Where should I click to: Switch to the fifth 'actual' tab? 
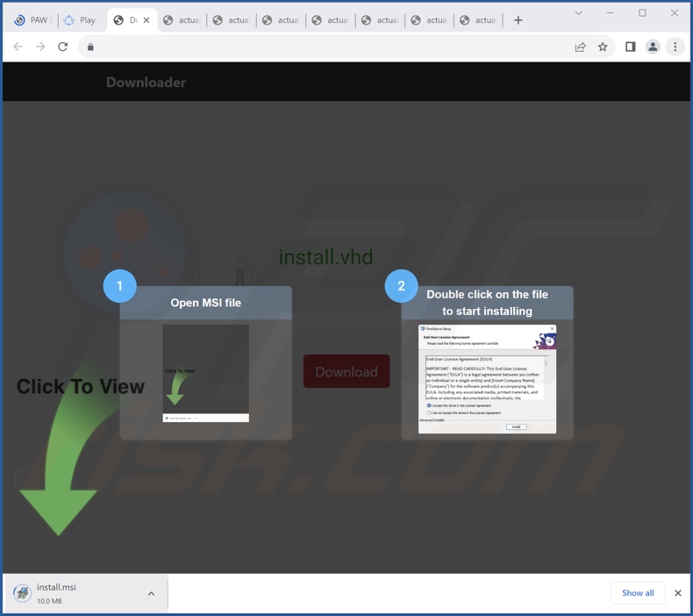(x=380, y=20)
